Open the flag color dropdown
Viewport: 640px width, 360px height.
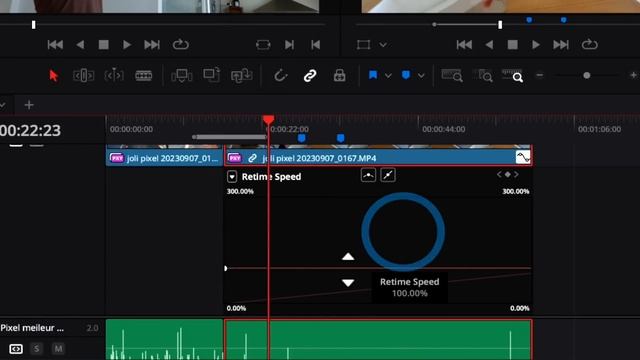pyautogui.click(x=388, y=76)
